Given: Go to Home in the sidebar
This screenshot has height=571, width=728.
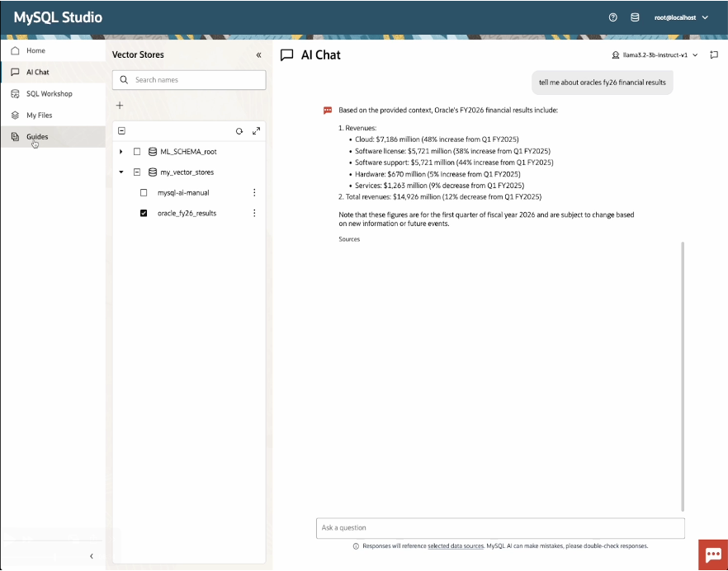Looking at the screenshot, I should (x=53, y=50).
